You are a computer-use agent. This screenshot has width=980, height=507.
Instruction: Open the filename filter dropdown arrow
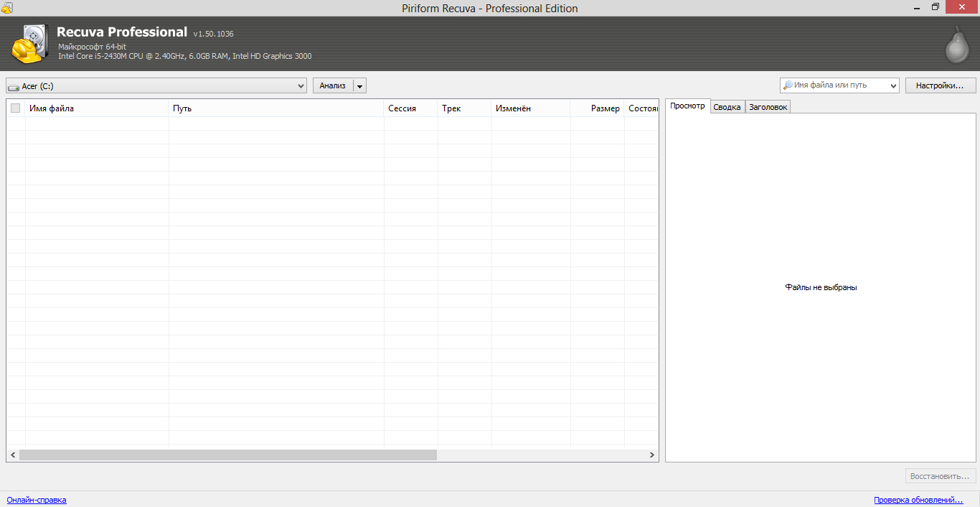point(893,85)
